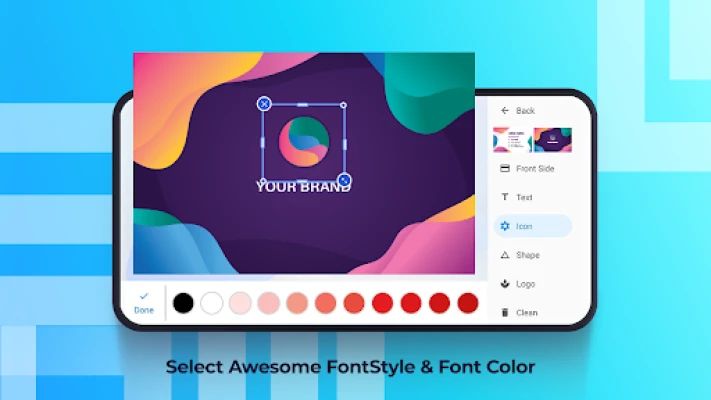Open the purple back card thumbnail

coord(552,139)
